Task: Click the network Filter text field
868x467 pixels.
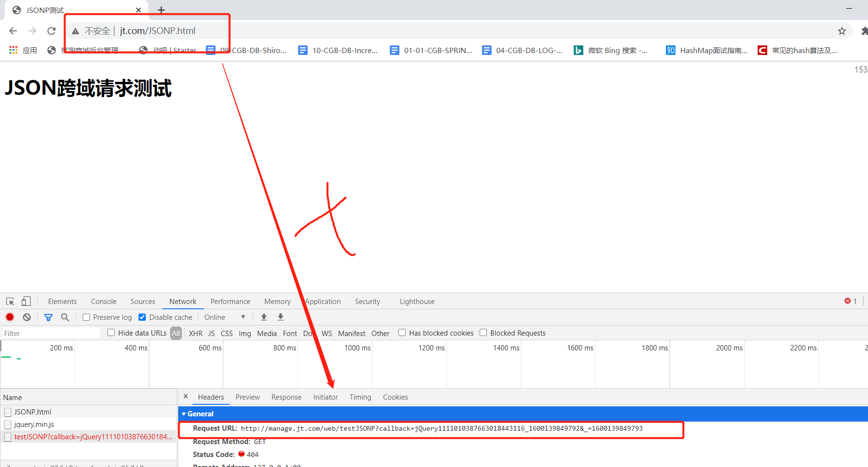Action: pyautogui.click(x=51, y=333)
